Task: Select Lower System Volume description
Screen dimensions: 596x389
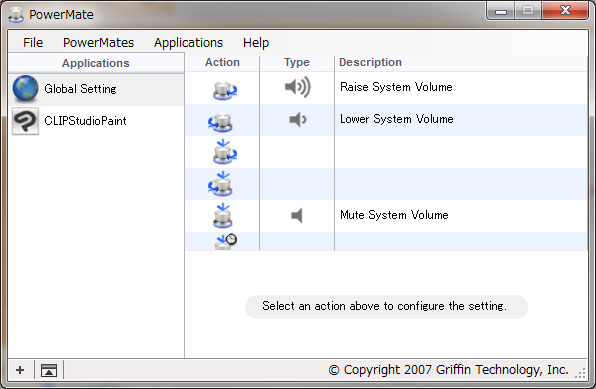Action: pyautogui.click(x=396, y=119)
